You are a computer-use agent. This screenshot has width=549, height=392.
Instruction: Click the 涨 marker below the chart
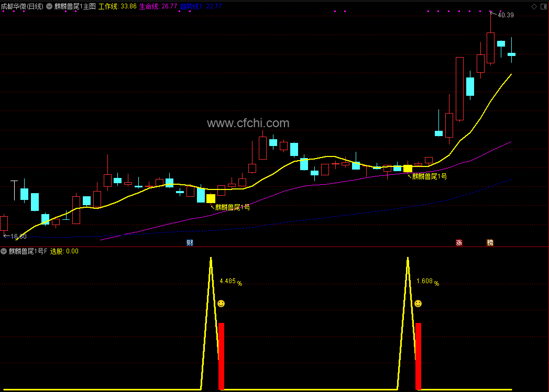coord(459,243)
